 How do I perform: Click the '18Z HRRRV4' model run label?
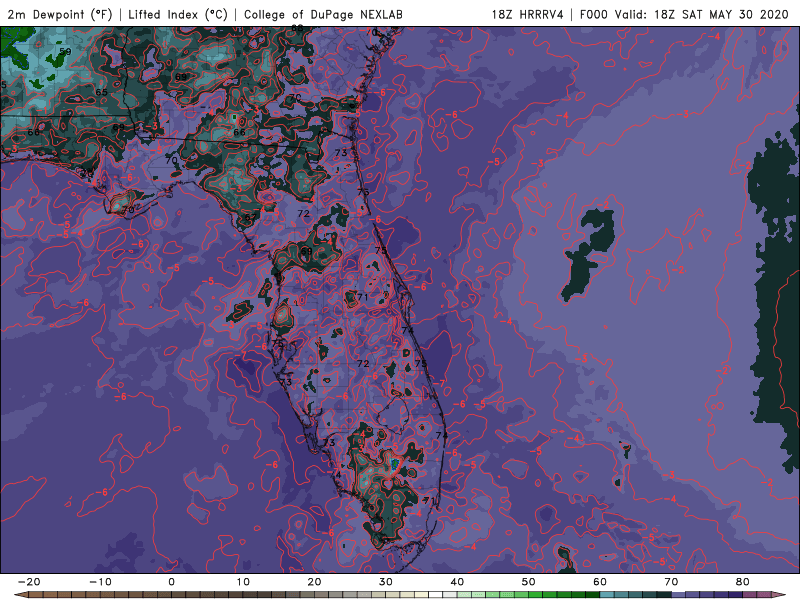528,14
